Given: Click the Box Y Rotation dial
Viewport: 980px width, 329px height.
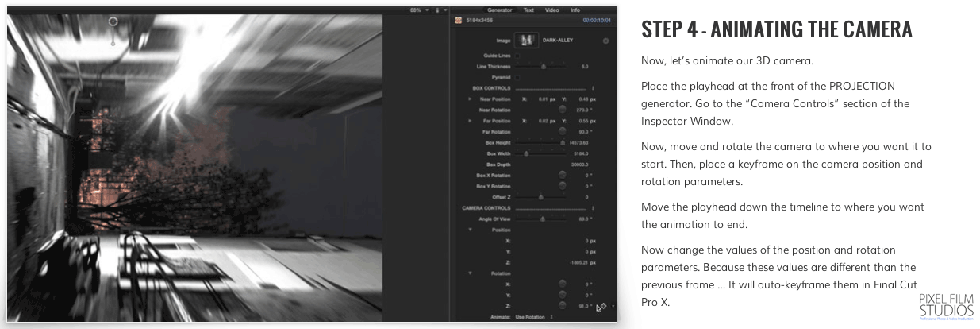Looking at the screenshot, I should [562, 186].
